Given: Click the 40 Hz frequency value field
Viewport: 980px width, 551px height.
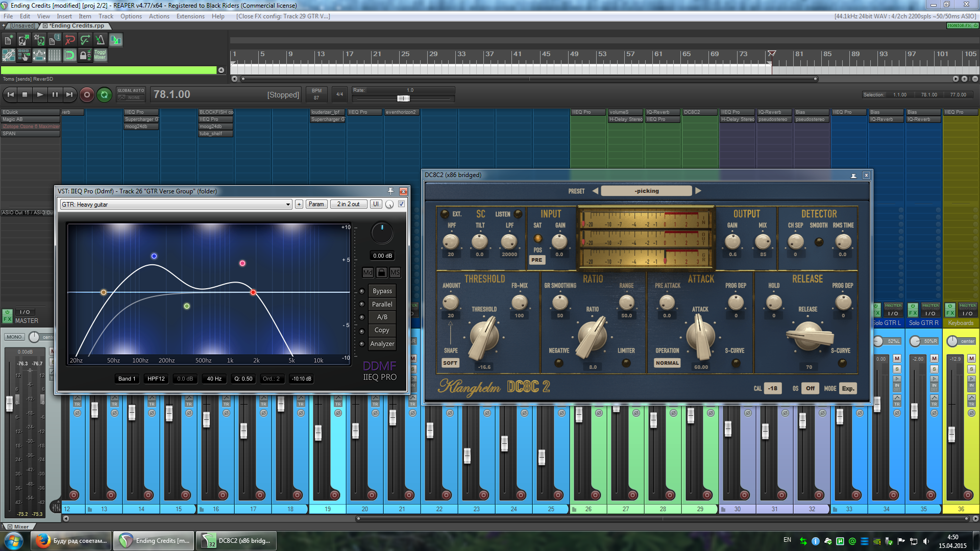Looking at the screenshot, I should (x=214, y=379).
